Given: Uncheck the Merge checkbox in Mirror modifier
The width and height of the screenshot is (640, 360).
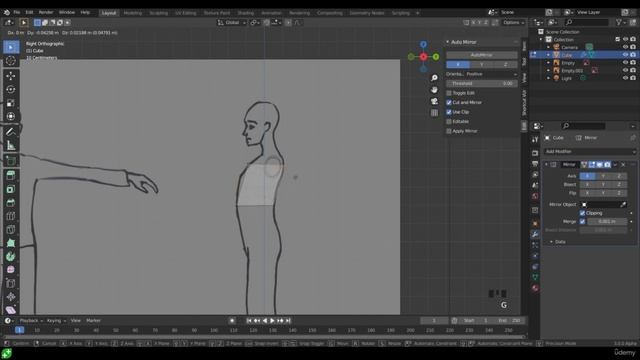Looking at the screenshot, I should (582, 222).
